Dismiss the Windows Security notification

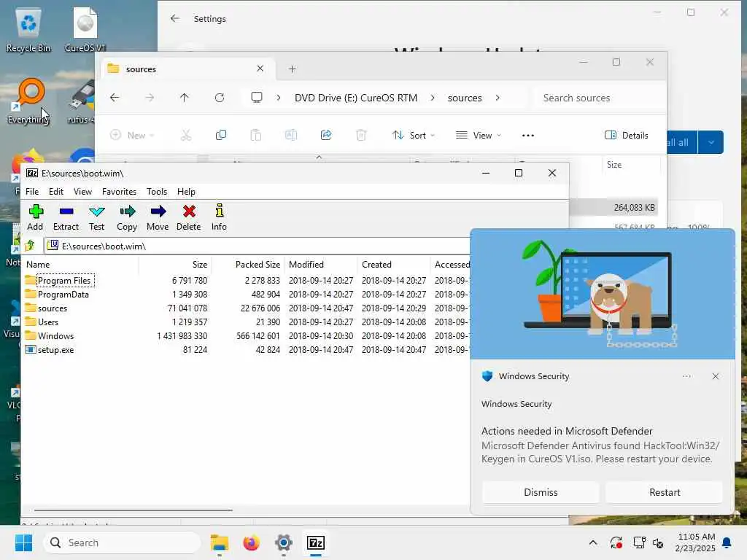point(541,492)
